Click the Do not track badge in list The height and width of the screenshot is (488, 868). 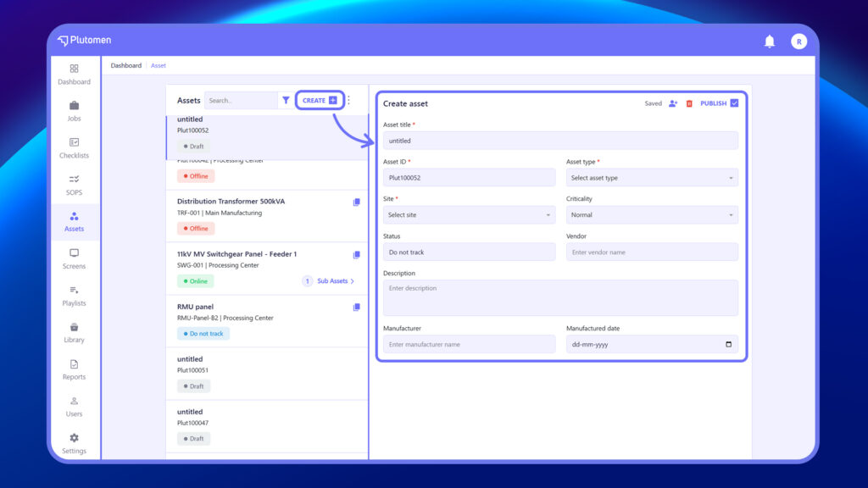(203, 334)
